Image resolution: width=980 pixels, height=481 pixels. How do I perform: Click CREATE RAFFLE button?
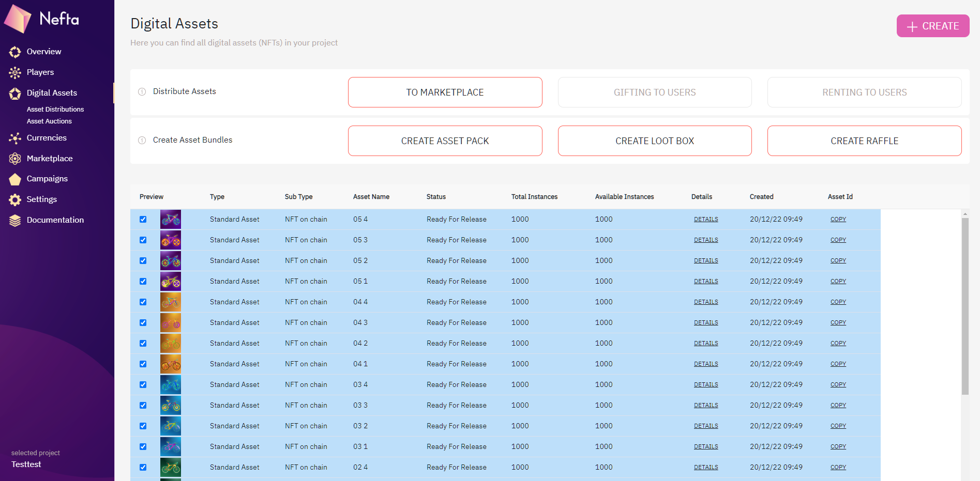[x=865, y=141]
